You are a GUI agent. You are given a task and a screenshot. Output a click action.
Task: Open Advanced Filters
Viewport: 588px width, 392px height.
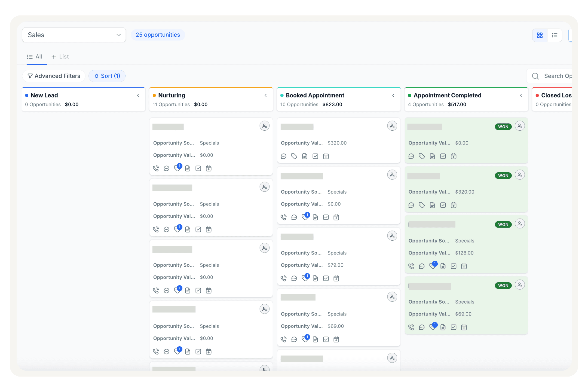54,76
